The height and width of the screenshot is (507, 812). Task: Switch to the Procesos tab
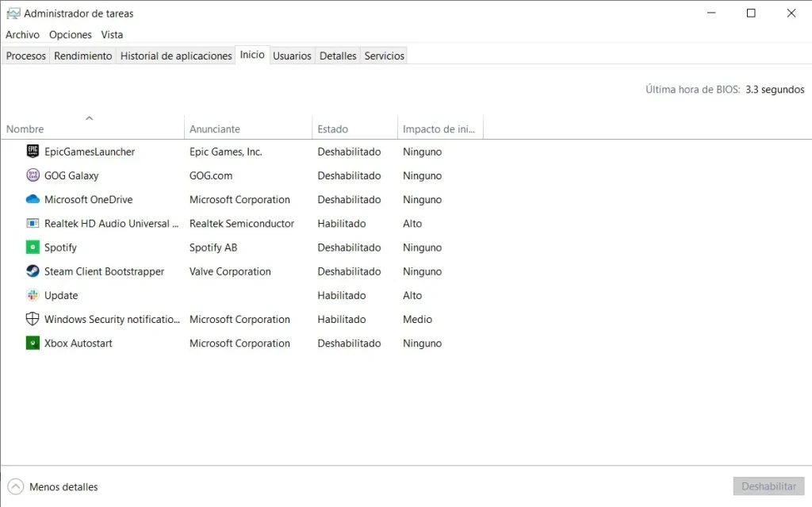click(x=26, y=56)
